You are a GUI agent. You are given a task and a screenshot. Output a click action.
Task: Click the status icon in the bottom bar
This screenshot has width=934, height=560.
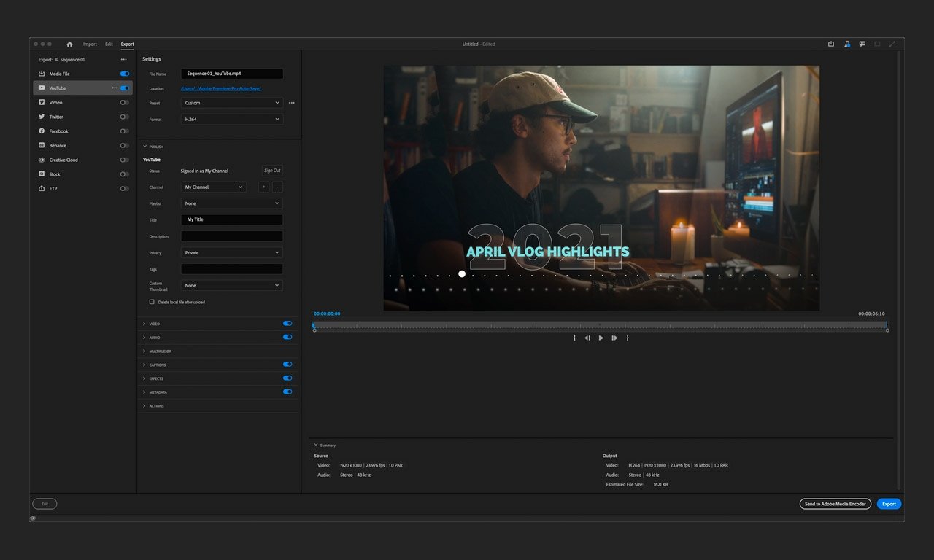tap(33, 518)
